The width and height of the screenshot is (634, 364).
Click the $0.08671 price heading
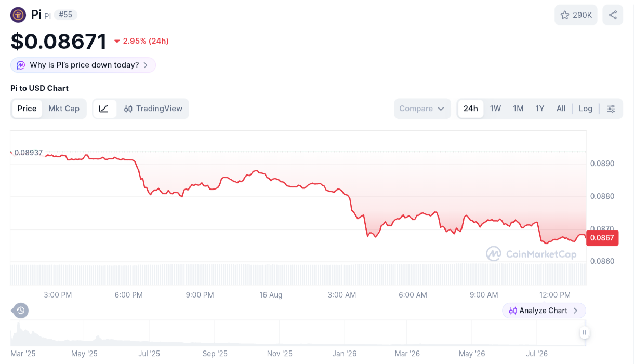59,42
